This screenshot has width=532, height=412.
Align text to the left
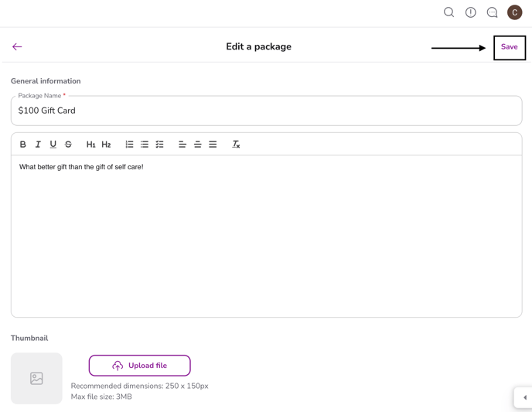pos(182,145)
